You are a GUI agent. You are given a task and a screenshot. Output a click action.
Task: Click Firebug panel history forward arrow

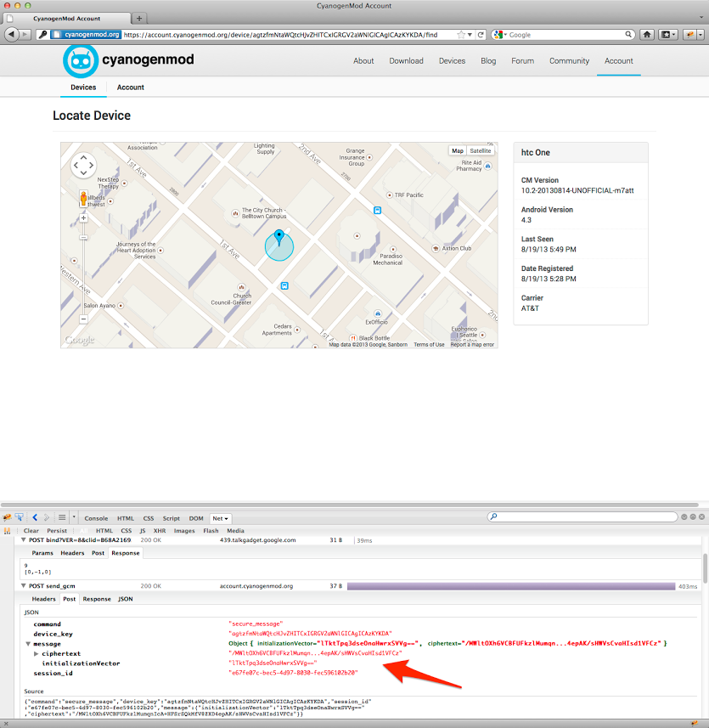[x=47, y=517]
